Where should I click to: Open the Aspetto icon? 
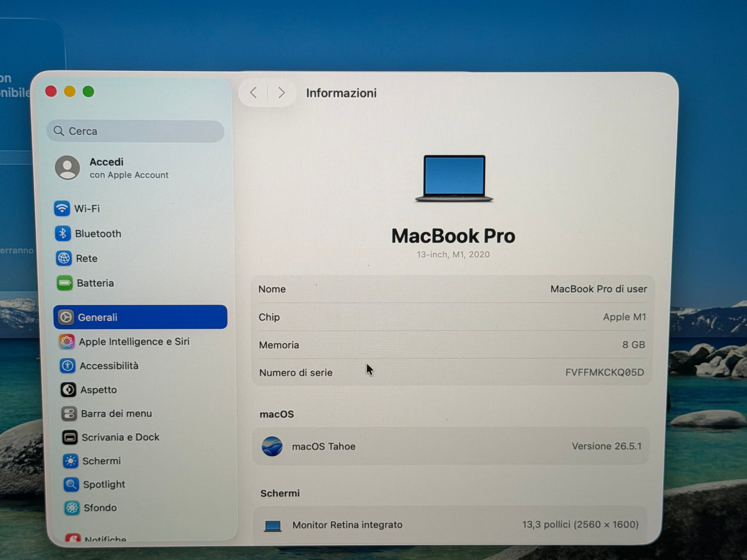tap(68, 390)
